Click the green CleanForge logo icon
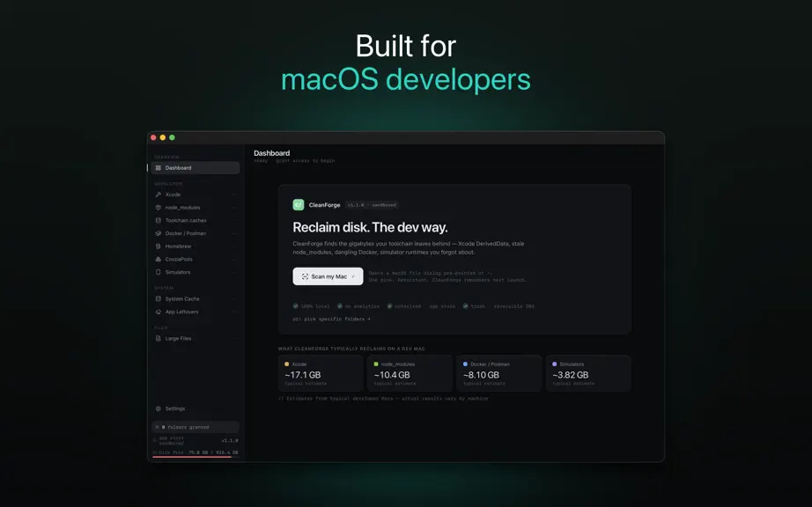The image size is (812, 507). (299, 205)
